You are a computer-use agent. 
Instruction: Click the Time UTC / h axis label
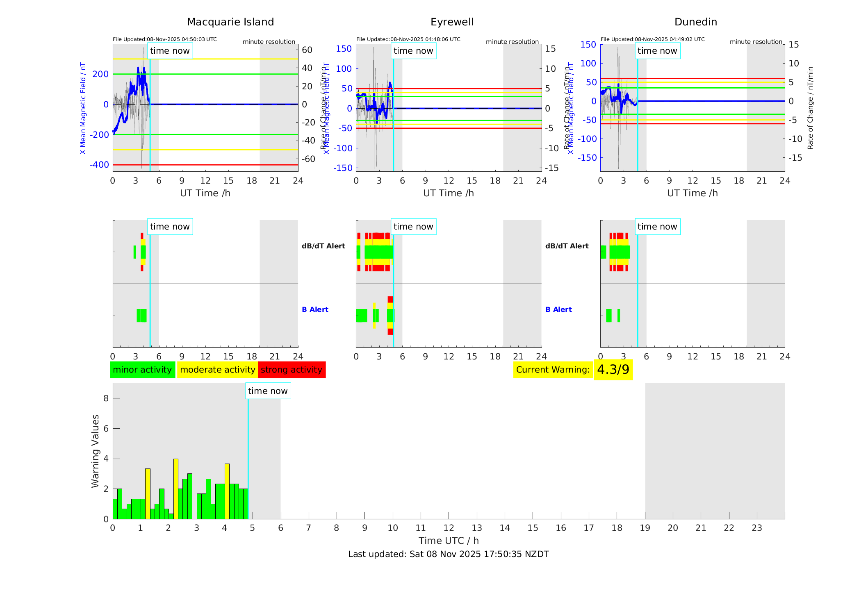(x=448, y=541)
